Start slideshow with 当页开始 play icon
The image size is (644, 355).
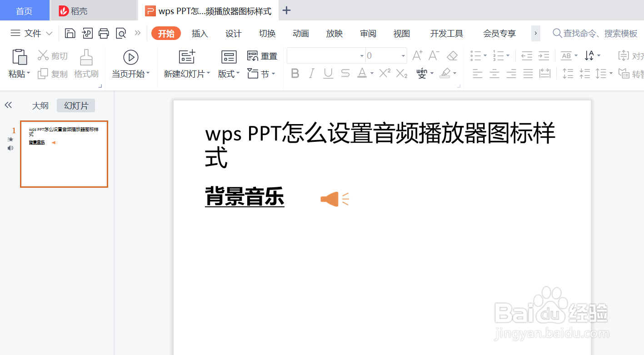click(x=130, y=57)
